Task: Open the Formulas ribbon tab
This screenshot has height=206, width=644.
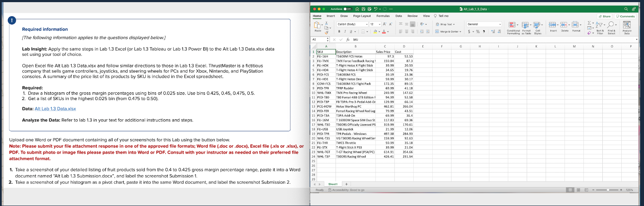Action: point(383,16)
